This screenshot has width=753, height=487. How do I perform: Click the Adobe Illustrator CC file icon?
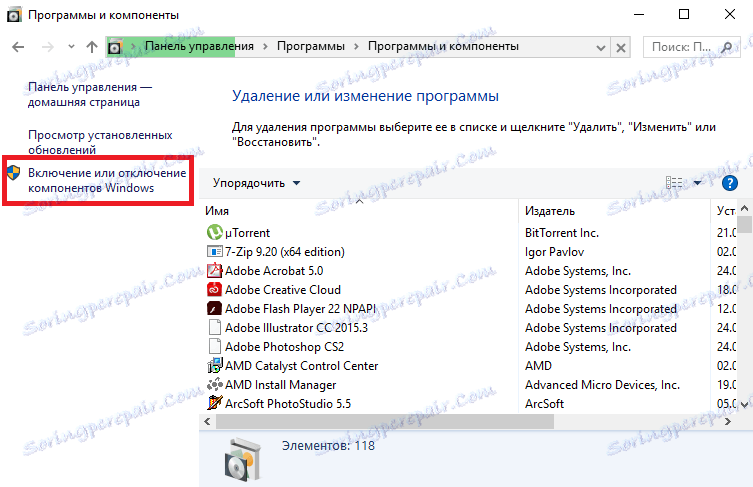(214, 328)
